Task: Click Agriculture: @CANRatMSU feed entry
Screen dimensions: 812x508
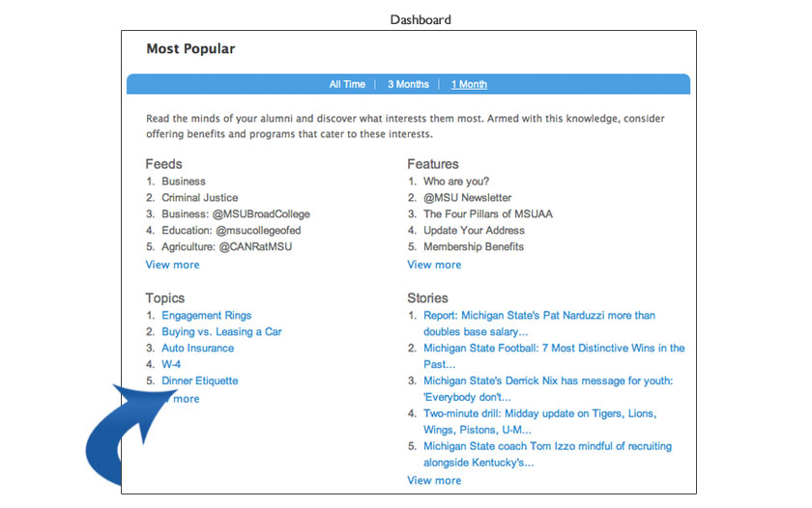Action: (226, 247)
